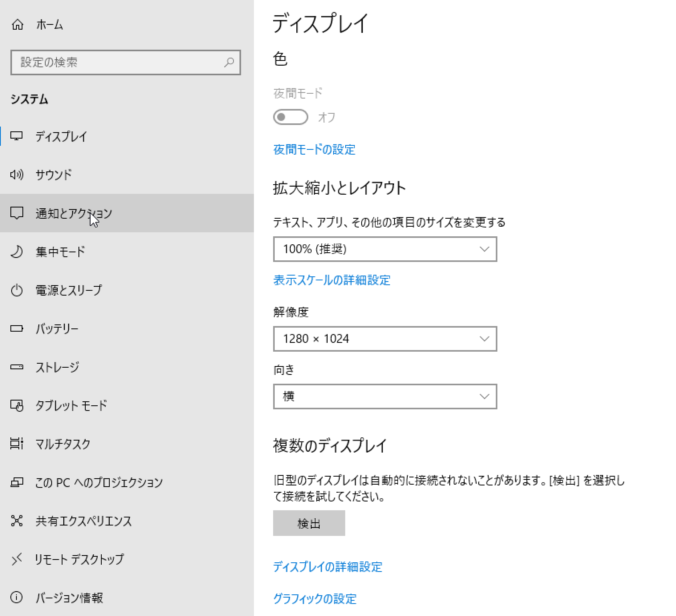The width and height of the screenshot is (676, 616).
Task: Open バッテリー settings page
Action: click(127, 328)
